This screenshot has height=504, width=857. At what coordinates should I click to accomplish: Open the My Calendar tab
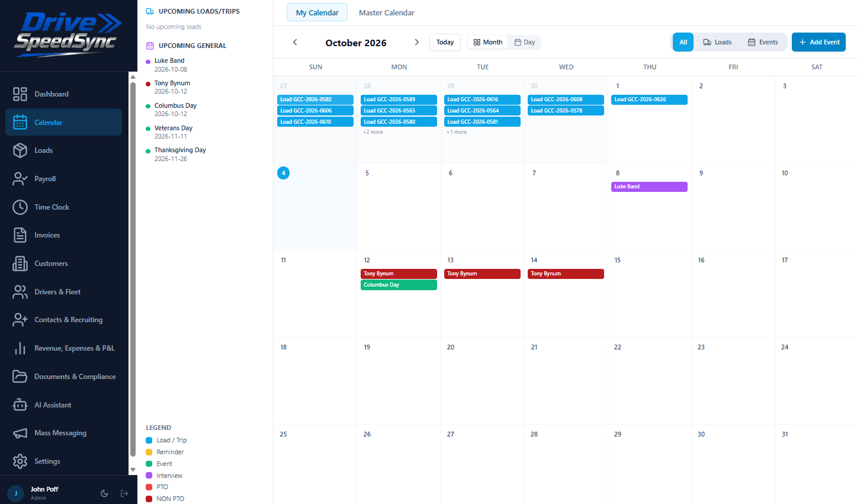(317, 12)
